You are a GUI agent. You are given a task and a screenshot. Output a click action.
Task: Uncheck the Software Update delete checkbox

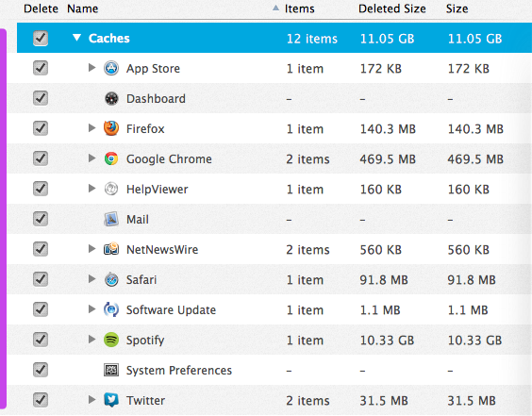click(41, 309)
